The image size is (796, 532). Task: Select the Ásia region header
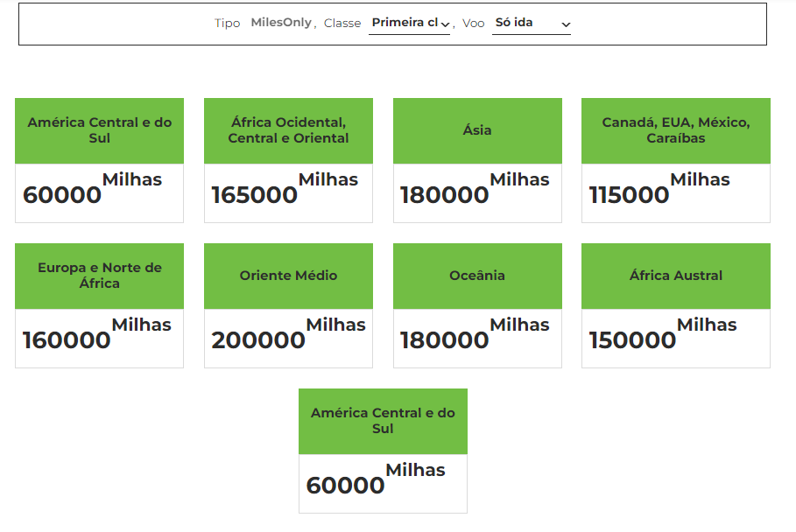point(477,130)
